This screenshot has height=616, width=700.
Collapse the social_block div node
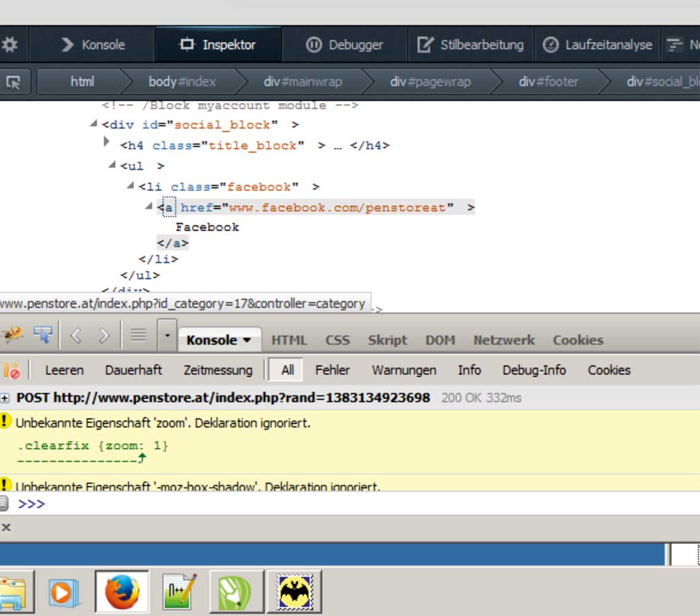coord(94,124)
